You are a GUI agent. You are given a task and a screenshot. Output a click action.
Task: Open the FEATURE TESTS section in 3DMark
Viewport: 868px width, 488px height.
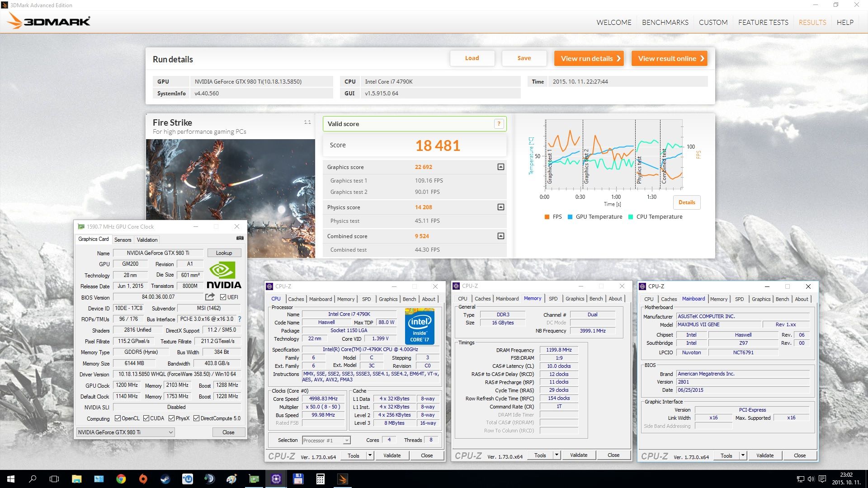pos(763,22)
